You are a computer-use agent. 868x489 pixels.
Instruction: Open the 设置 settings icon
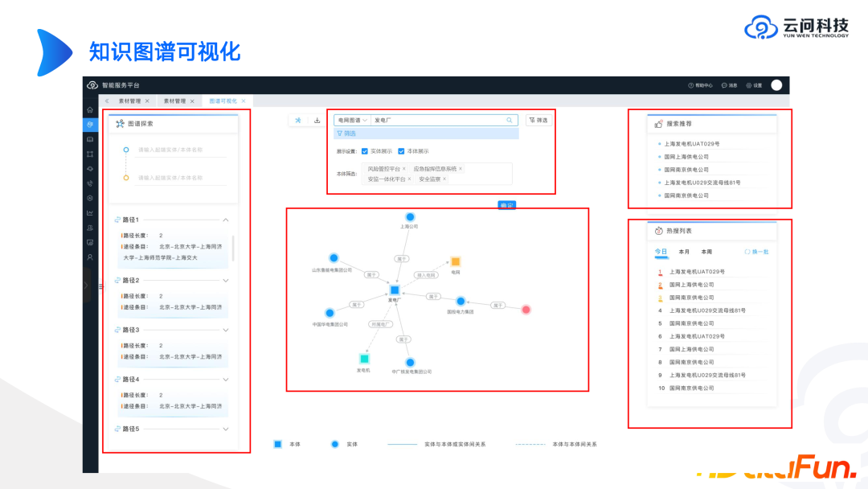coord(749,85)
